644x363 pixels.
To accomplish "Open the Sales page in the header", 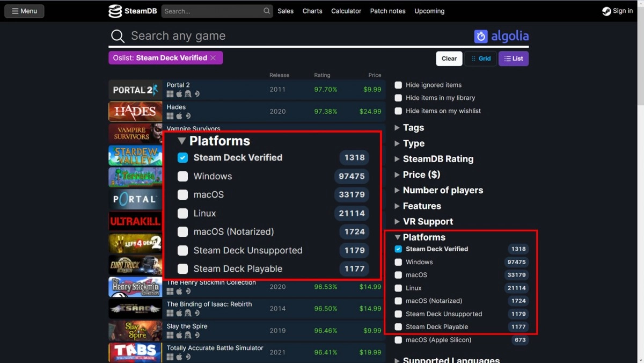I will pos(286,11).
